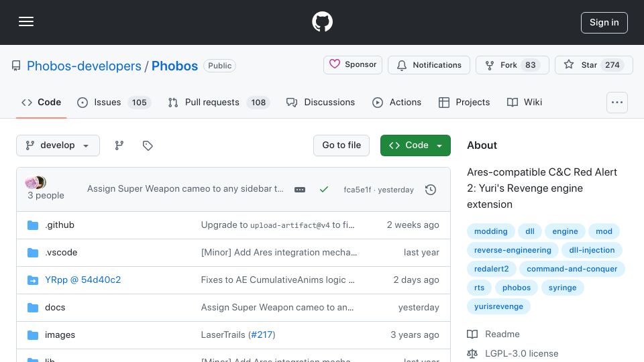Open commit hash fca5e1f
This screenshot has height=362, width=644.
tap(358, 190)
